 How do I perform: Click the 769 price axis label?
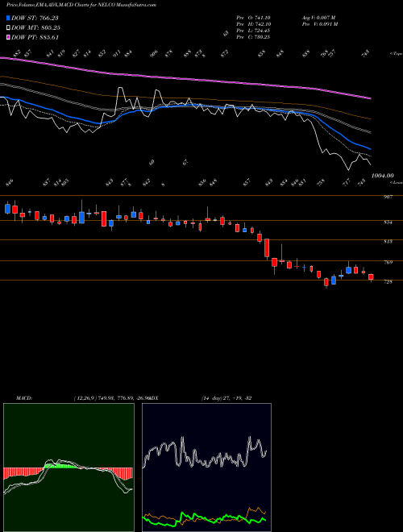pyautogui.click(x=388, y=262)
